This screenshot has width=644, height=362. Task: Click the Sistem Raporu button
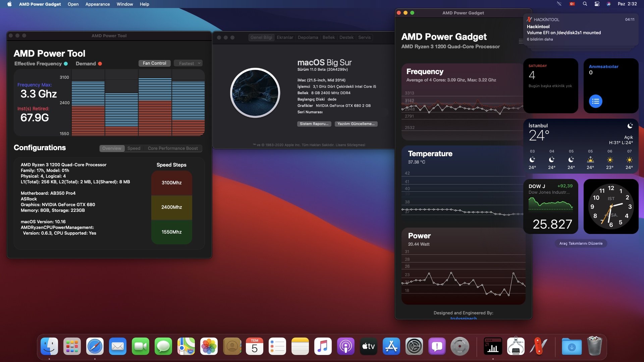point(314,124)
